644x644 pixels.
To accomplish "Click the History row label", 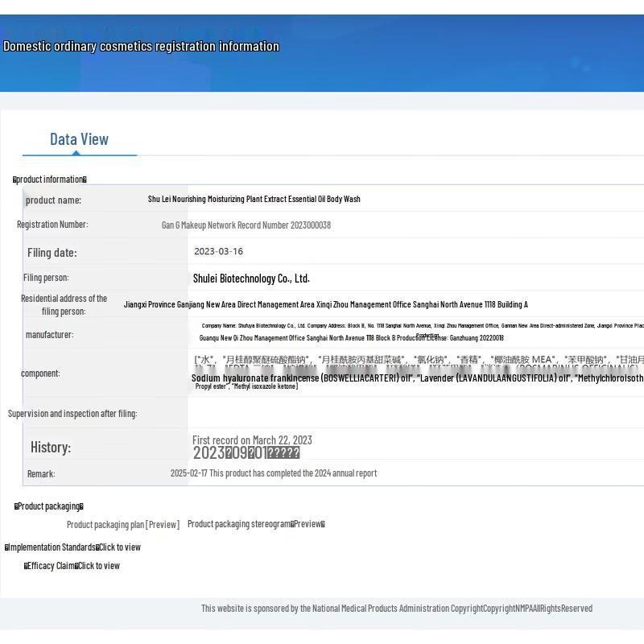I will (x=51, y=447).
